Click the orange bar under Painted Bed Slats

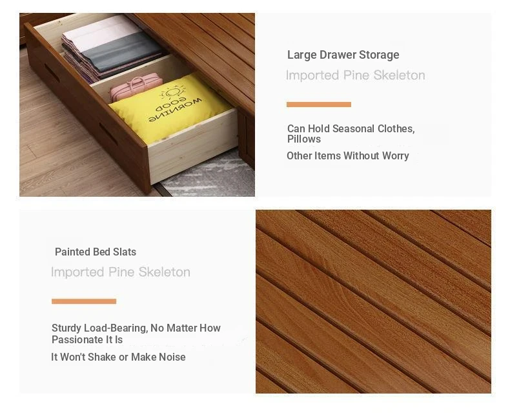pyautogui.click(x=84, y=301)
